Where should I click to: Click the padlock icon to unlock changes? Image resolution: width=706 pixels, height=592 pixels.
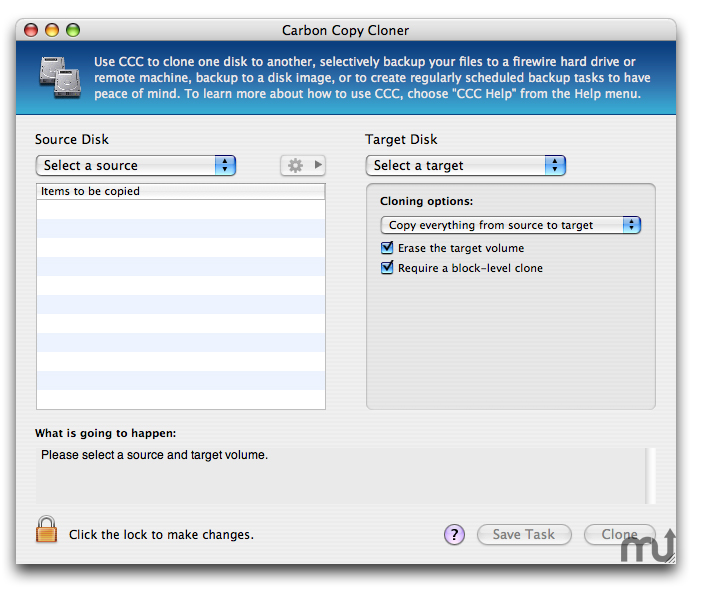point(47,529)
